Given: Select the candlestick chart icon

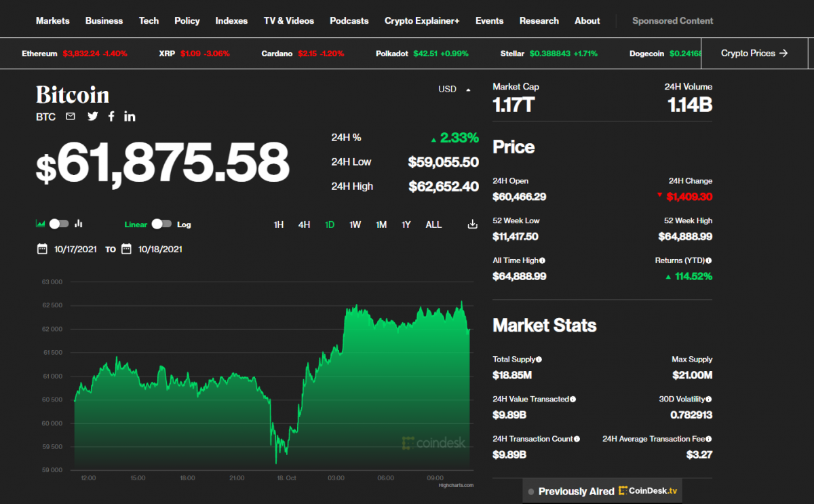Looking at the screenshot, I should (78, 224).
